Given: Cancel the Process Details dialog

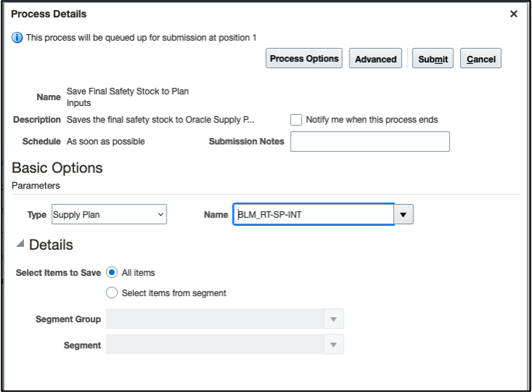Looking at the screenshot, I should [x=481, y=60].
